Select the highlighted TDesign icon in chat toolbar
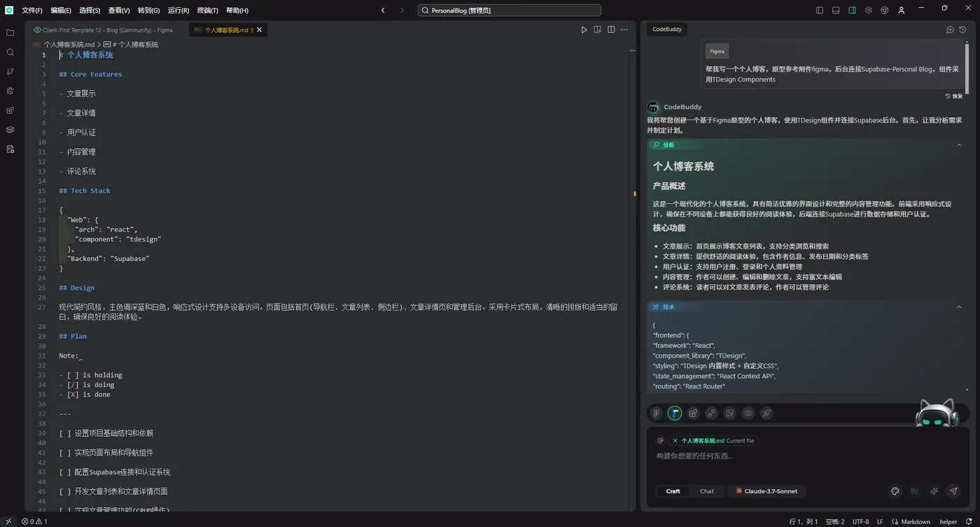 675,414
